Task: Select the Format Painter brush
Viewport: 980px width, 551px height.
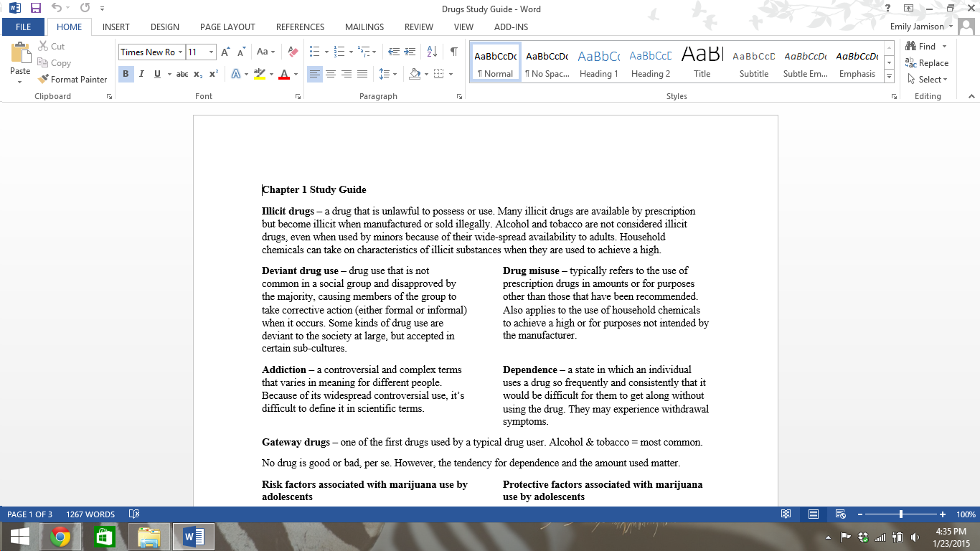Action: point(72,80)
